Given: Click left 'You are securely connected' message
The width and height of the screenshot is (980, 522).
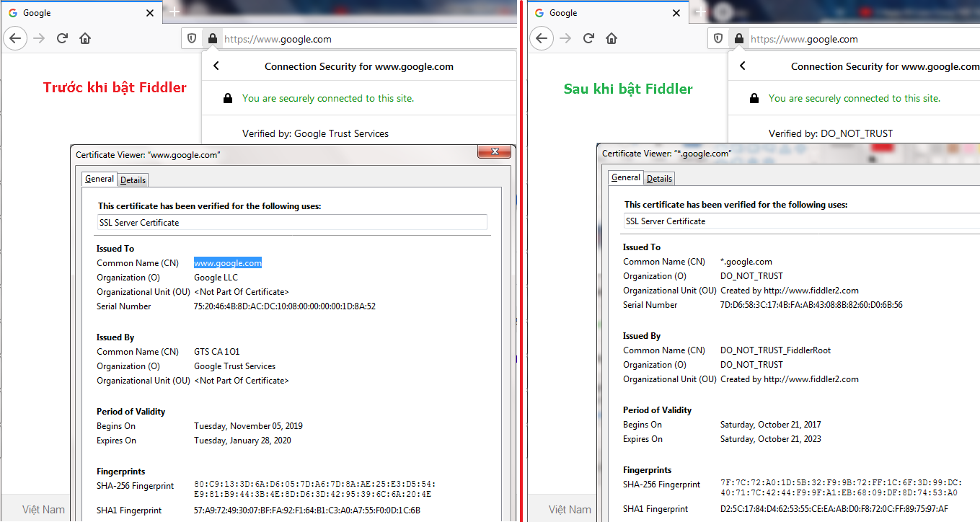Looking at the screenshot, I should coord(328,99).
